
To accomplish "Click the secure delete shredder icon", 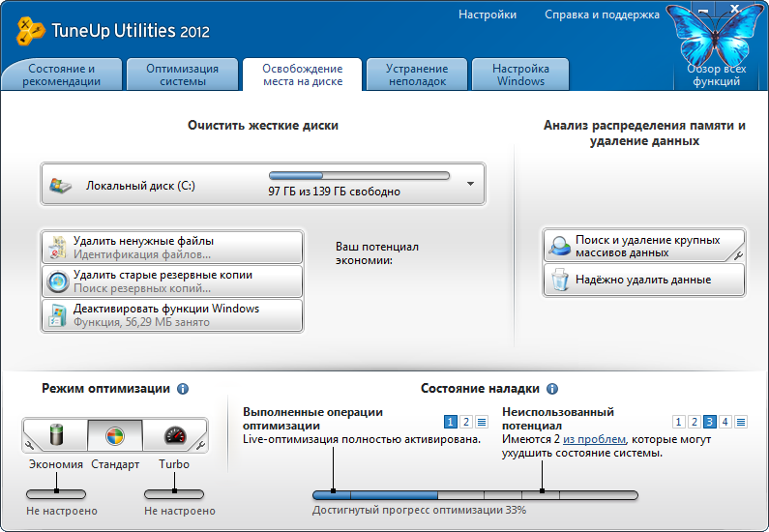I will point(559,281).
